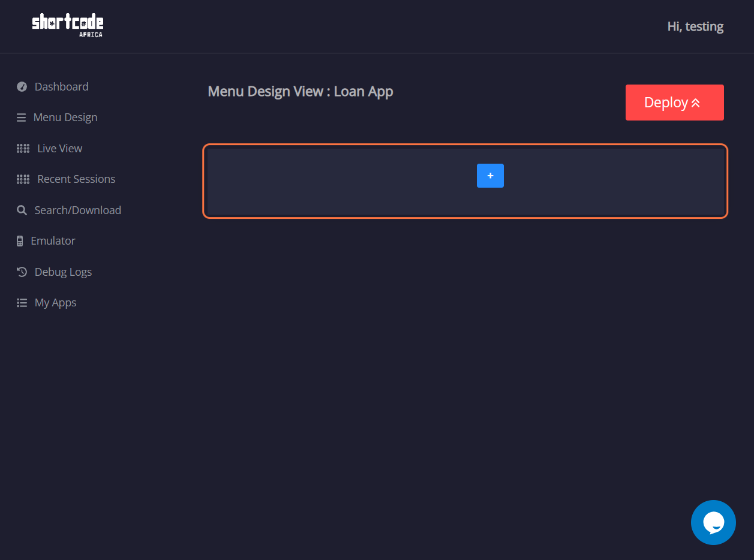This screenshot has width=754, height=560.
Task: Open Live View
Action: [59, 149]
